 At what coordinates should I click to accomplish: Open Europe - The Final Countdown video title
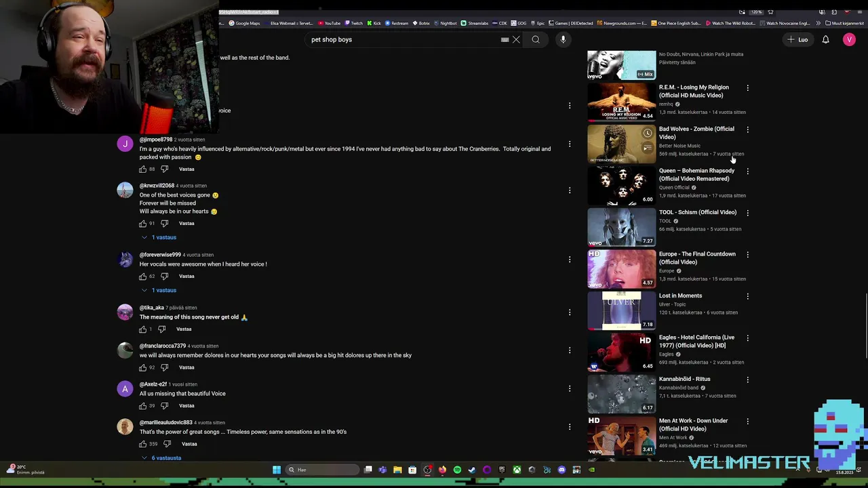697,258
